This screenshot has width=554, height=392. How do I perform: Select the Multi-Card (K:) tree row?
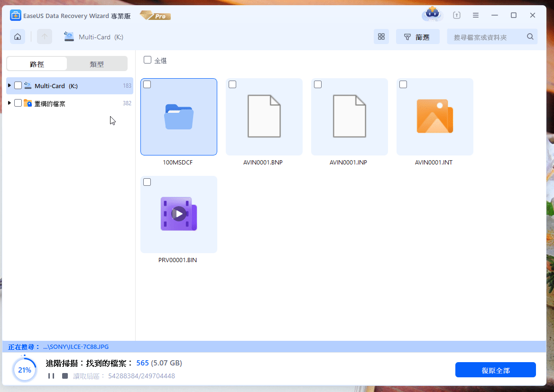click(70, 85)
